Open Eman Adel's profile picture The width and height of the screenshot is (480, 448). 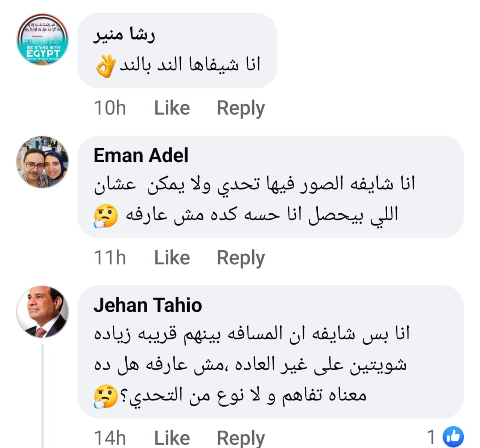43,162
